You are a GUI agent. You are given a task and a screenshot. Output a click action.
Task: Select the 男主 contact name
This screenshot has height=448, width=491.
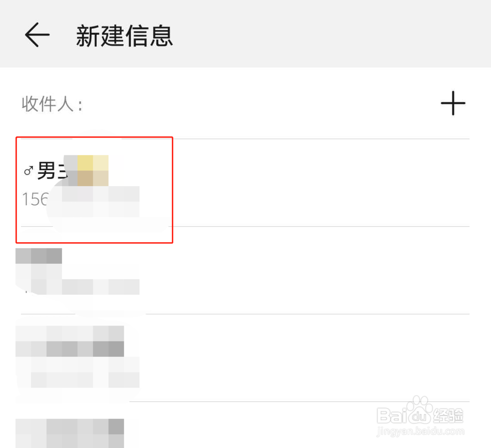[53, 171]
